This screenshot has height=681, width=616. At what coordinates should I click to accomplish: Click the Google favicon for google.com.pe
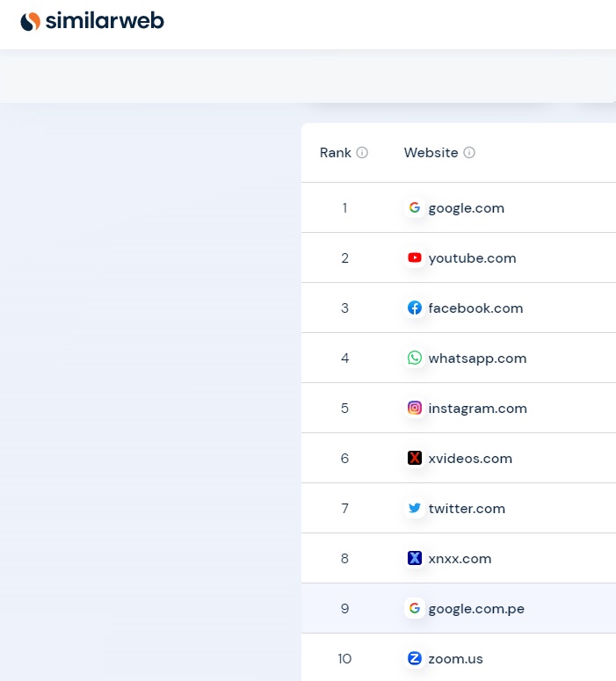coord(415,608)
